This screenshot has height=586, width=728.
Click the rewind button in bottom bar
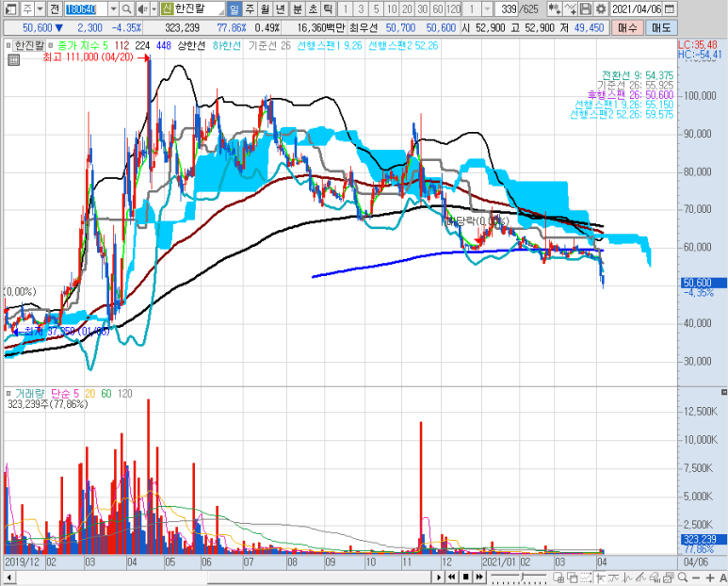(452, 578)
